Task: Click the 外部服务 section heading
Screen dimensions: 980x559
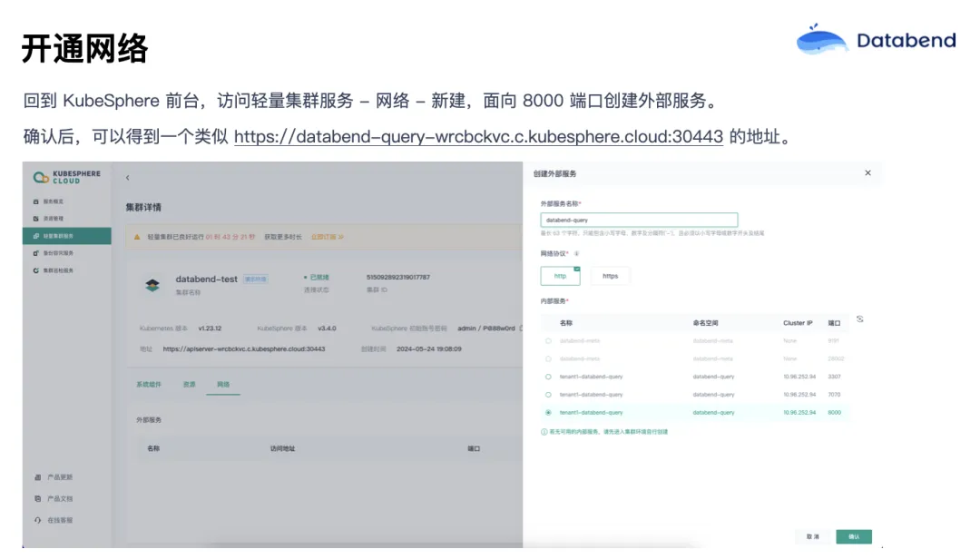Action: (149, 420)
